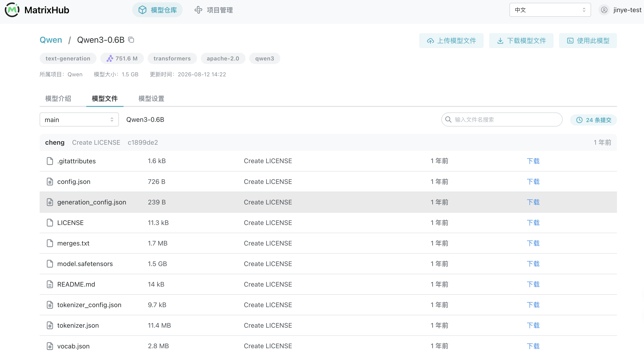This screenshot has height=358, width=644.
Task: Click the c1899de2 commit hash
Action: point(143,142)
